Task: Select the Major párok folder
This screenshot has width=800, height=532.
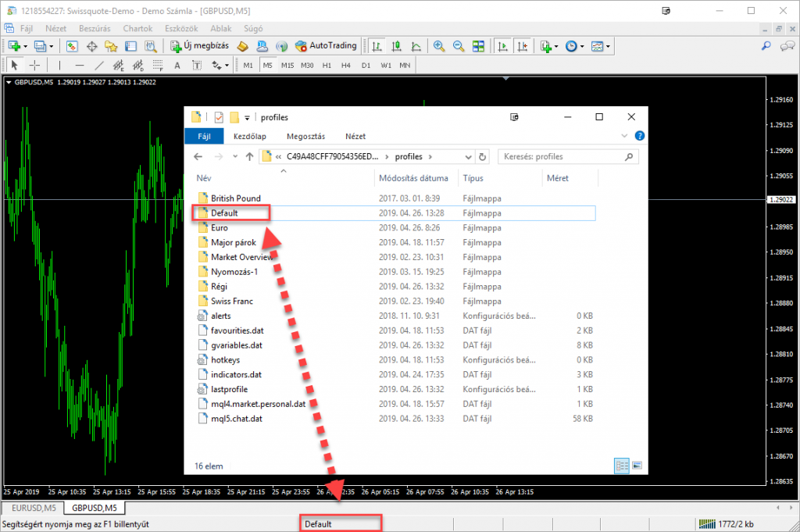Action: pos(233,242)
